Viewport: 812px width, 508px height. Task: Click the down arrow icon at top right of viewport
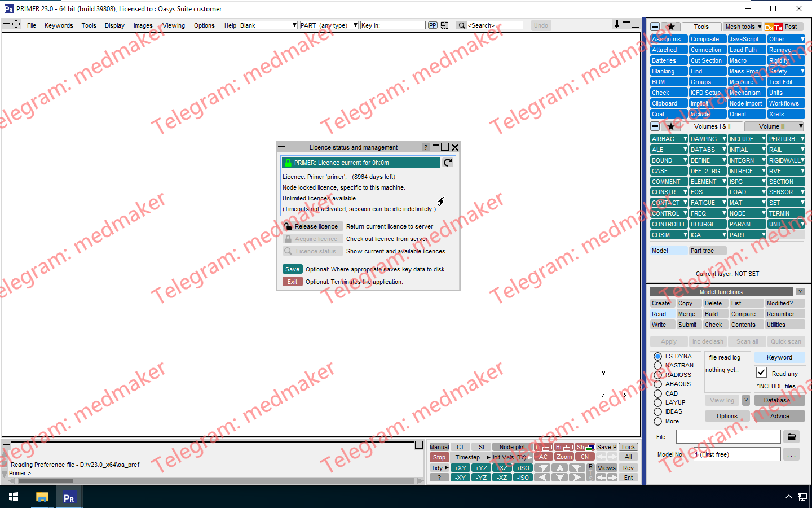tap(616, 24)
